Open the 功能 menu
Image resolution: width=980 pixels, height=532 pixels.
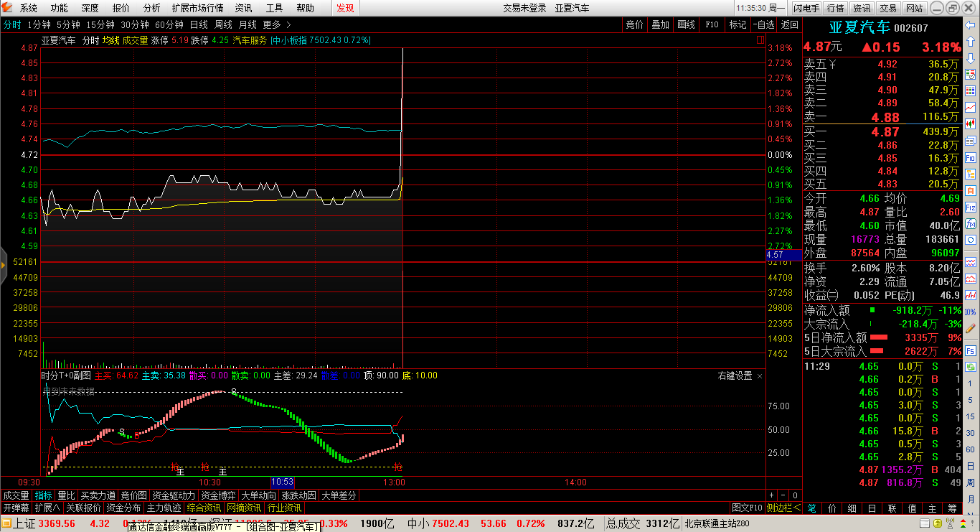60,8
